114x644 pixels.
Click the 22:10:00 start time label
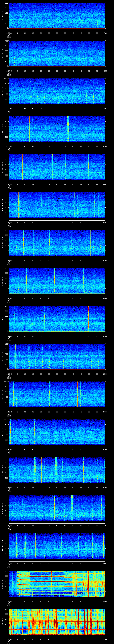pos(9,184)
